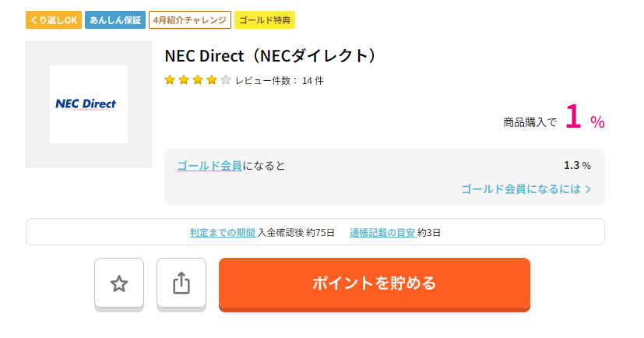Open the 通帳記載の目安 help link
Viewport: 644px width, 338px height.
pos(383,233)
